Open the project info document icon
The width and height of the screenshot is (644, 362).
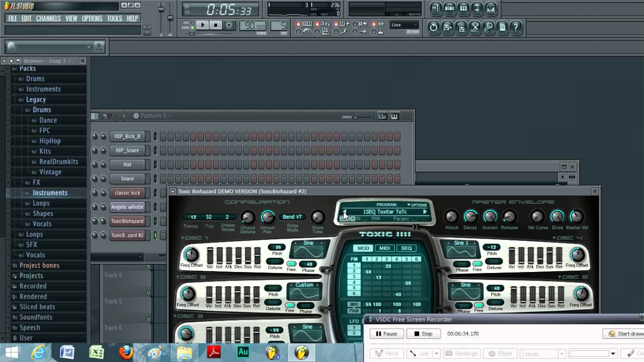point(502,28)
